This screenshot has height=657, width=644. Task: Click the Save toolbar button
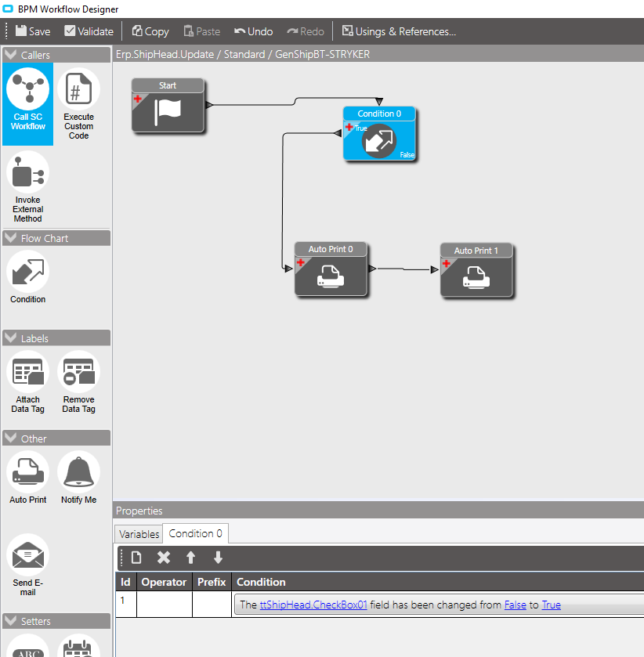33,31
